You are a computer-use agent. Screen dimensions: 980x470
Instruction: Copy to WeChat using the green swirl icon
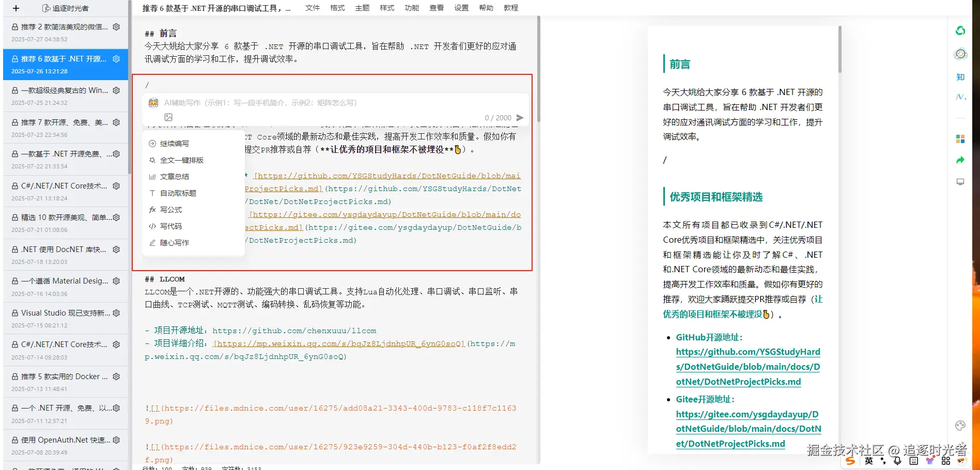point(960,31)
